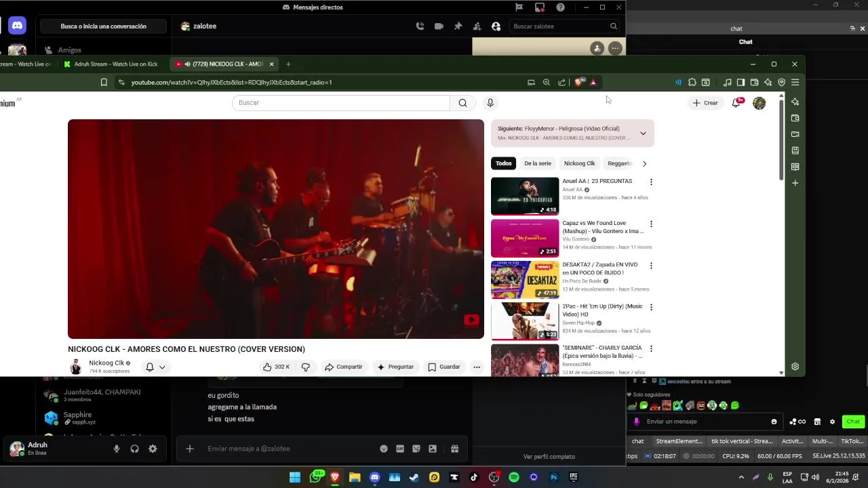Open the emote picker in Enviar un mensaje
This screenshot has height=488, width=868.
point(774,422)
